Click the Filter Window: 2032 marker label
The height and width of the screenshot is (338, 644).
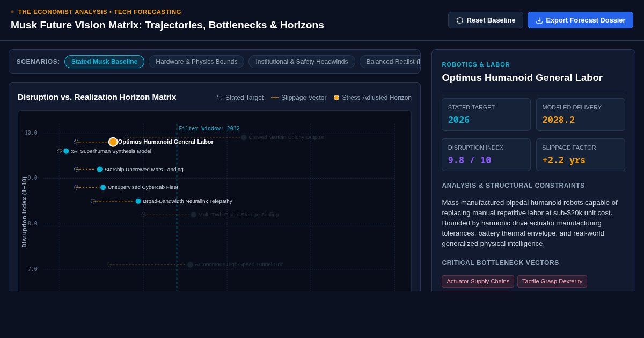[x=209, y=129]
